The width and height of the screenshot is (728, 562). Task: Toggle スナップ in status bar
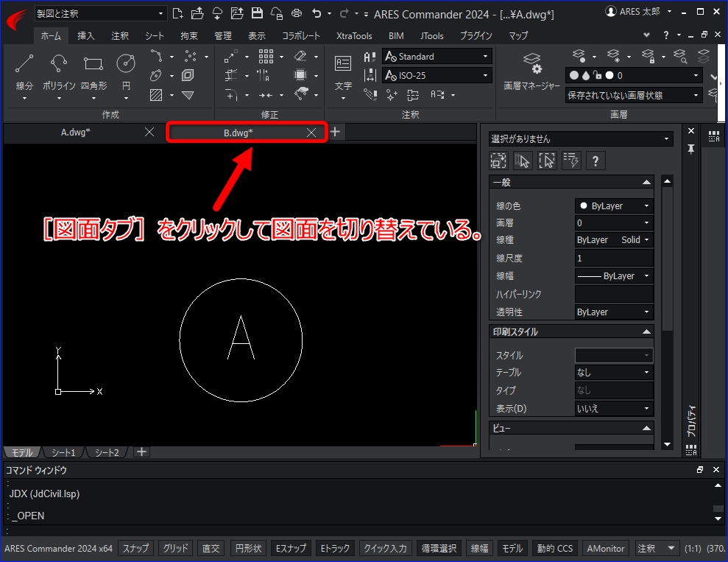[135, 549]
